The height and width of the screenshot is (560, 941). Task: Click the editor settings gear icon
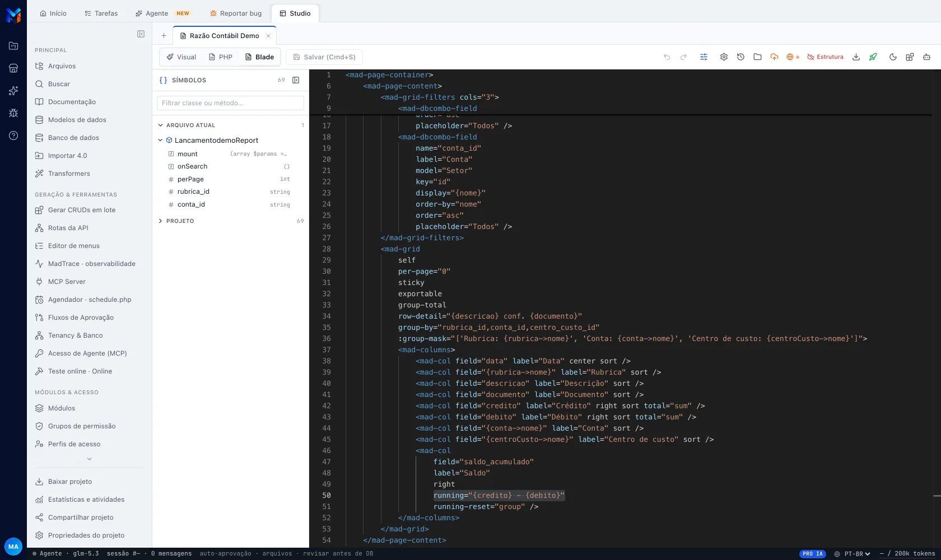(x=724, y=57)
